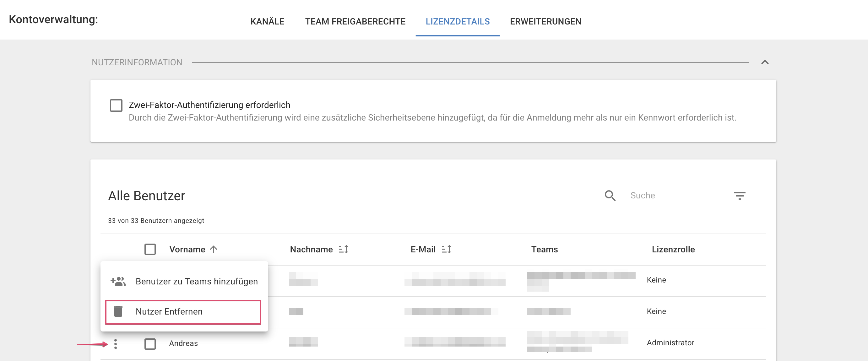Sort by Vorname column header
Screen dimensions: 868x361
[x=187, y=250]
